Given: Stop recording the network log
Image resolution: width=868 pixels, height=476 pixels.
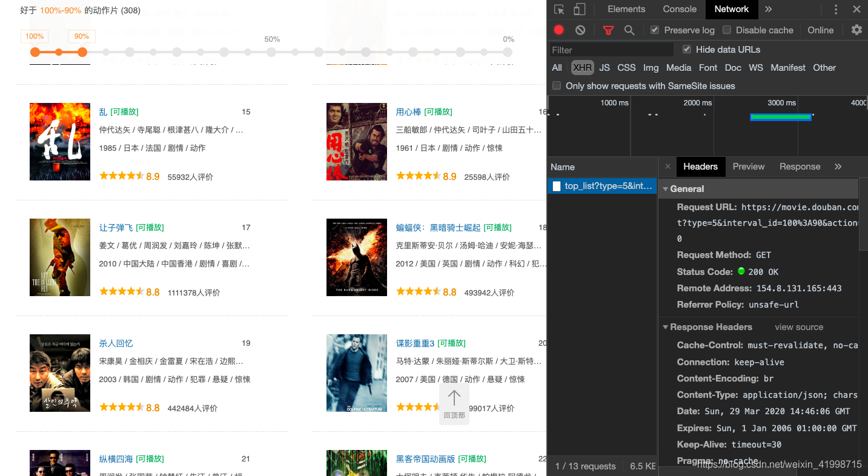Looking at the screenshot, I should click(x=559, y=30).
